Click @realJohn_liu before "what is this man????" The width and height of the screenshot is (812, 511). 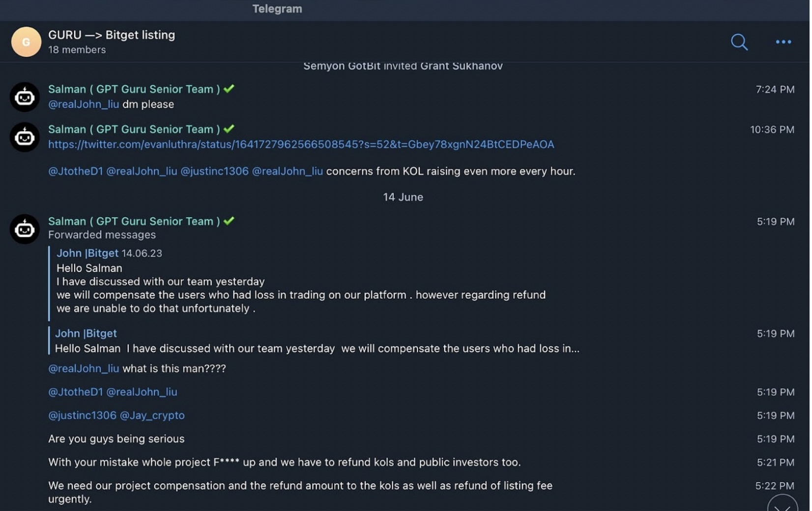click(84, 369)
